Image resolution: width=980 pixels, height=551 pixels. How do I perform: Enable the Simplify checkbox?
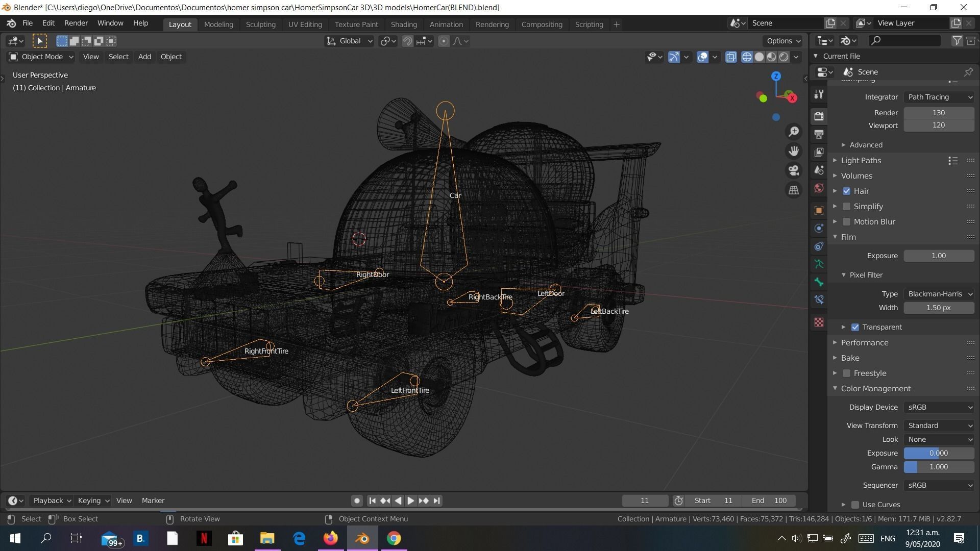[x=847, y=206]
